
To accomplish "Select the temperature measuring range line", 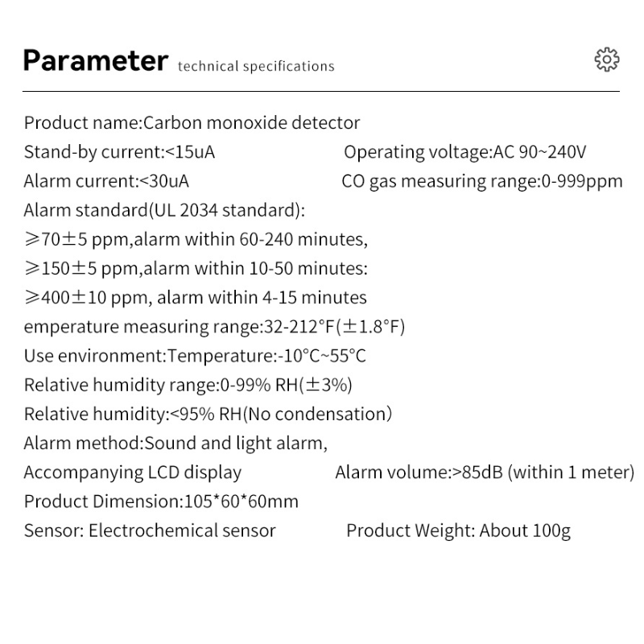I will click(214, 327).
